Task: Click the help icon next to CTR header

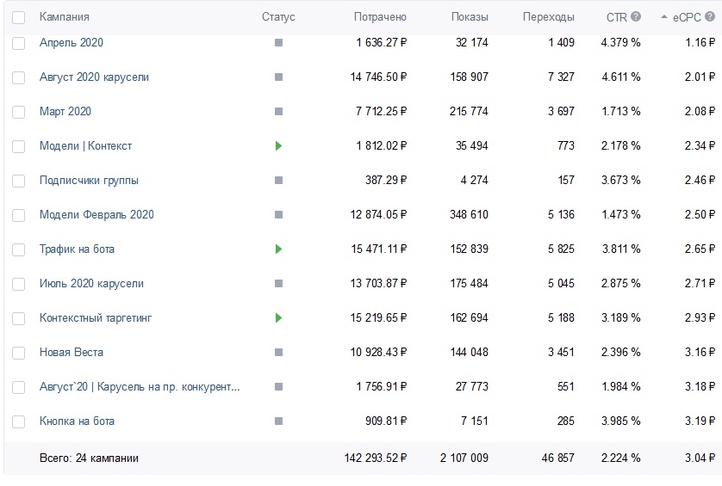Action: [635, 17]
